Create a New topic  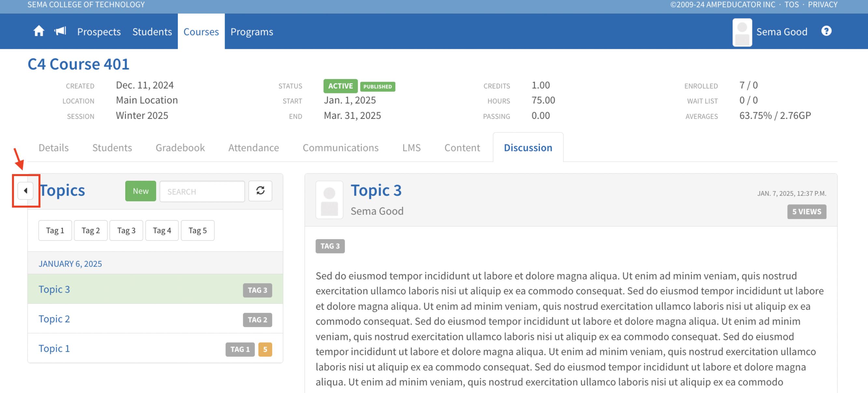[x=141, y=191]
